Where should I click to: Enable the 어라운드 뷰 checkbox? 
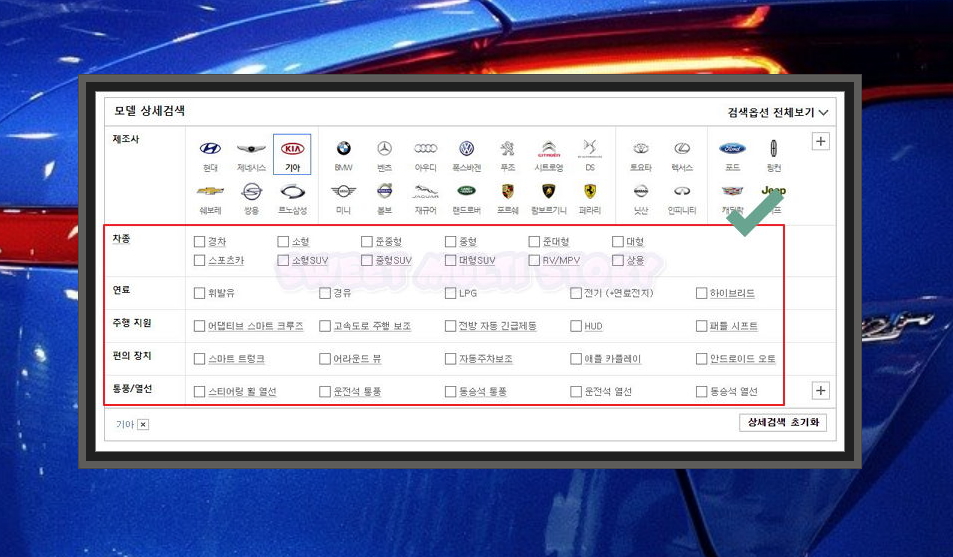(x=325, y=359)
